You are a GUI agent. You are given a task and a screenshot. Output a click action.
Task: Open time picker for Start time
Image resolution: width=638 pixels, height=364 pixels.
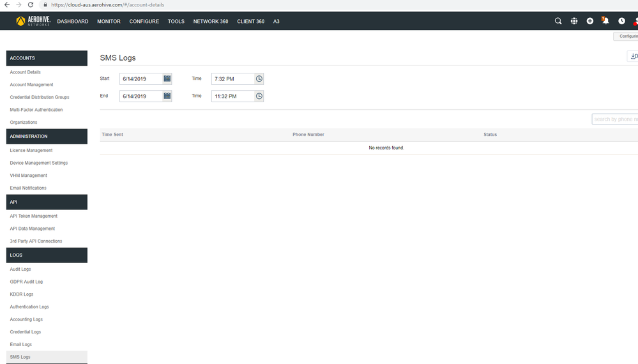click(x=259, y=79)
